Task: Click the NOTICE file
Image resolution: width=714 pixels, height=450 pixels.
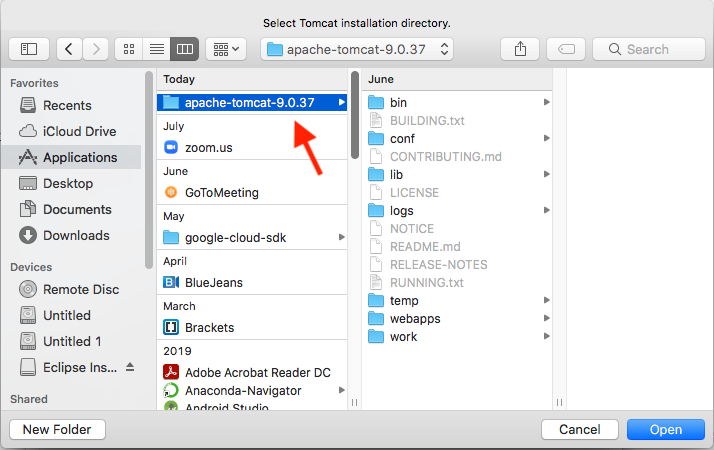Action: 457,229
